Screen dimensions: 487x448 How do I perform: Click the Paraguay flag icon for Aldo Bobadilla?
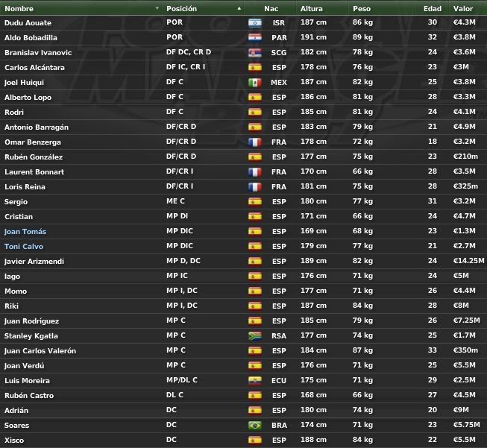255,38
